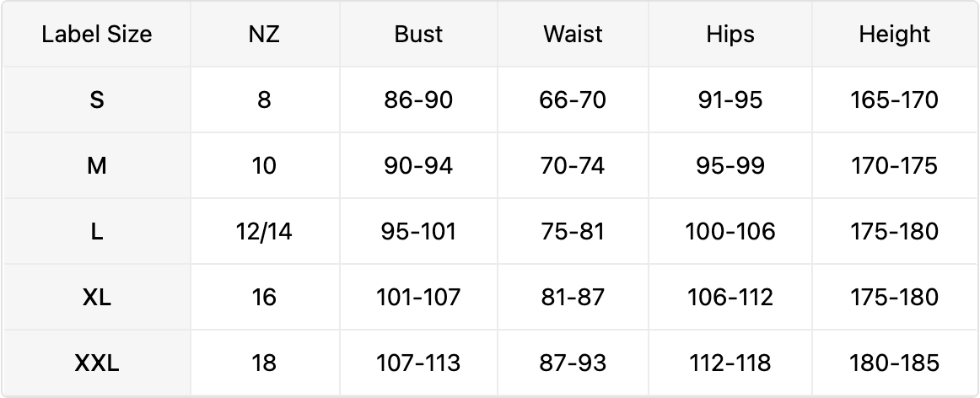Click the NZ column header
This screenshot has width=980, height=398.
264,35
